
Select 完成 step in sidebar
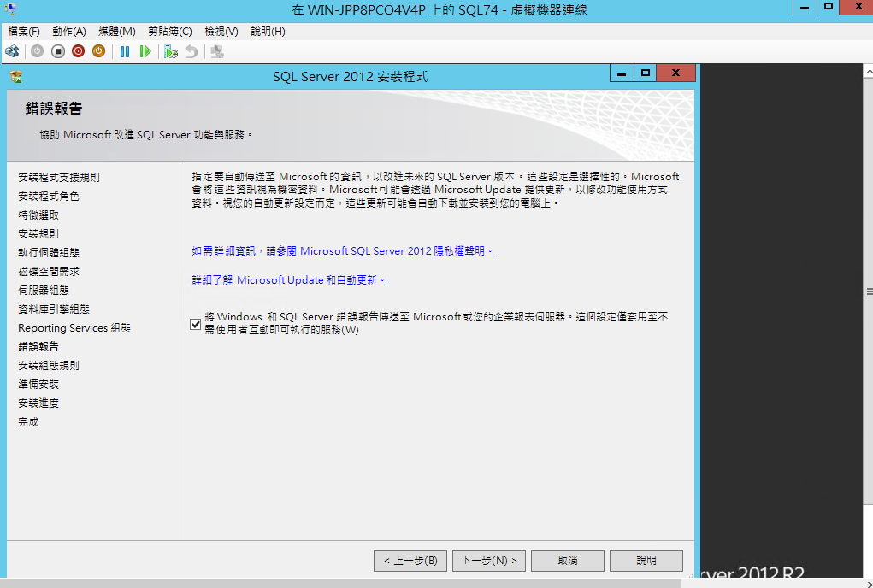click(28, 422)
